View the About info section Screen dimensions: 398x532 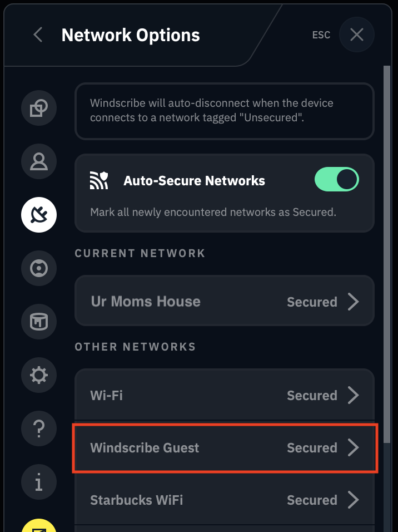click(38, 482)
